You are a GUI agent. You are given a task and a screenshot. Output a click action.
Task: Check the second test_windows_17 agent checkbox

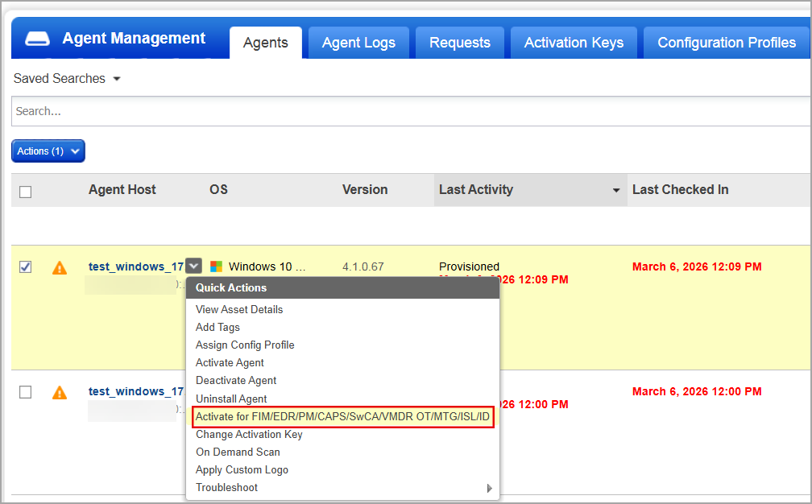pos(25,392)
